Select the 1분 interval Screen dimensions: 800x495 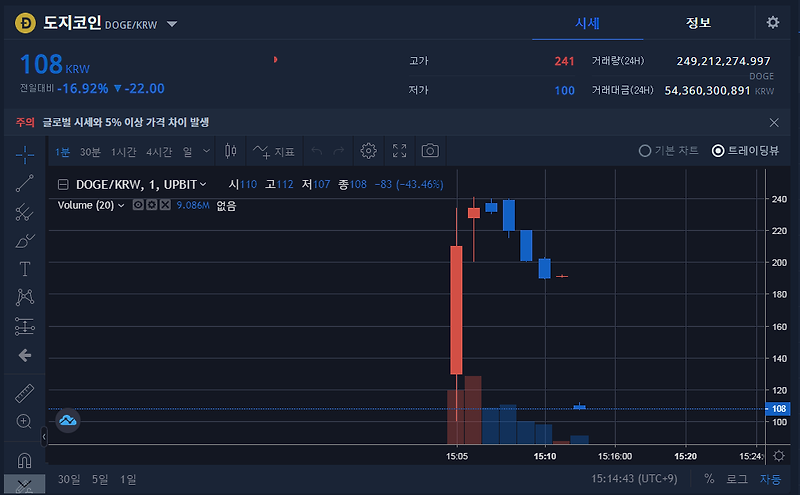[62, 152]
